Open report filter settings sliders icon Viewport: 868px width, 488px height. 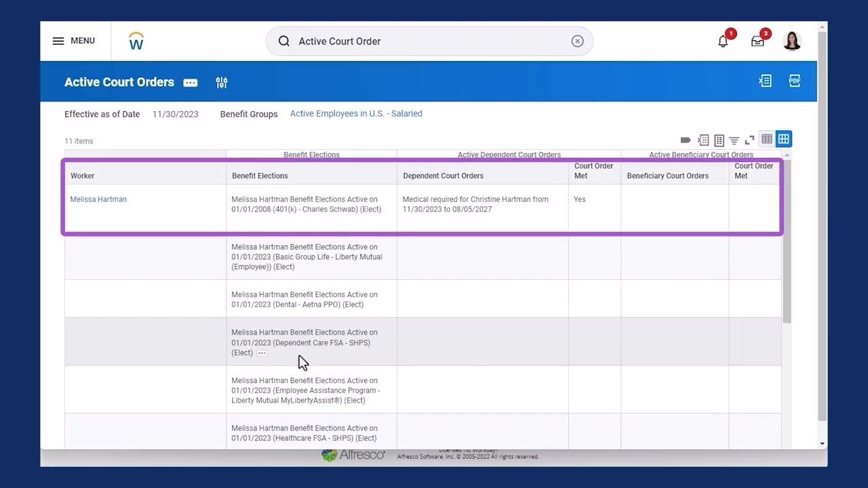point(222,83)
